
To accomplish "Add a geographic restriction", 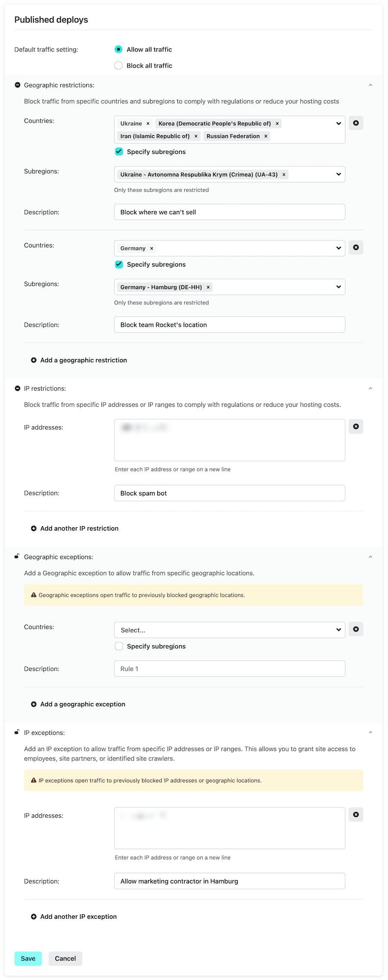I will tap(79, 360).
